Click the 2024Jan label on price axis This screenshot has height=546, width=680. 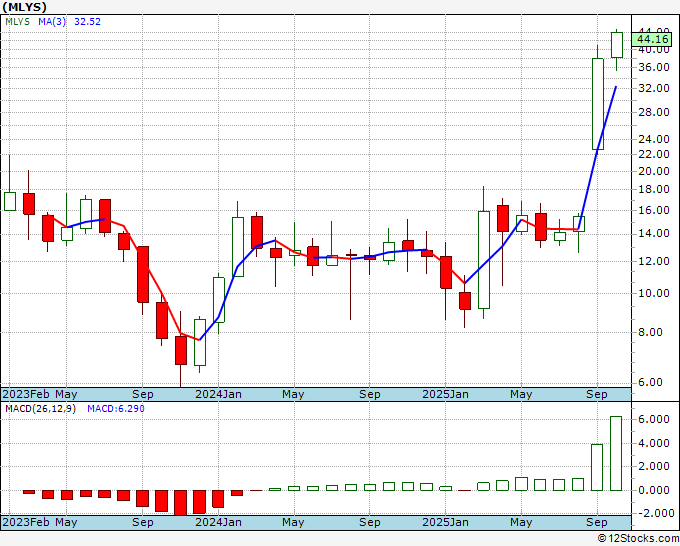coord(218,394)
